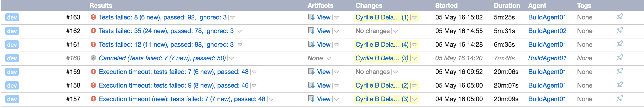Expand the results dropdown for build #163
This screenshot has height=108, width=644.
[232, 18]
